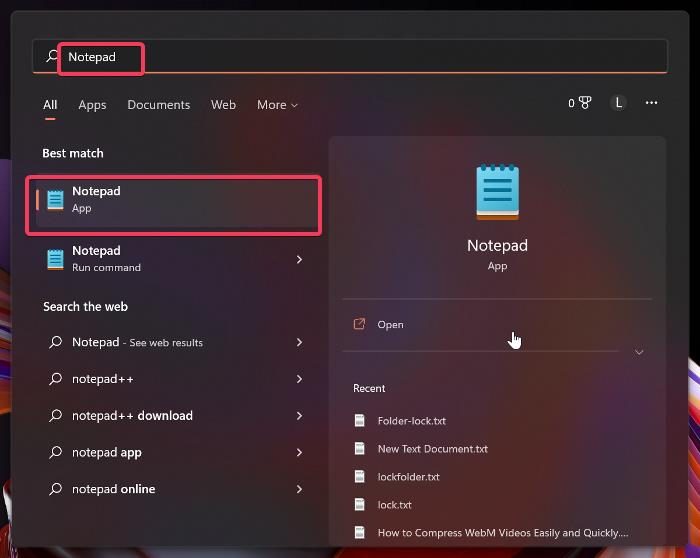Expand the Notepad web results chevron

(x=300, y=342)
